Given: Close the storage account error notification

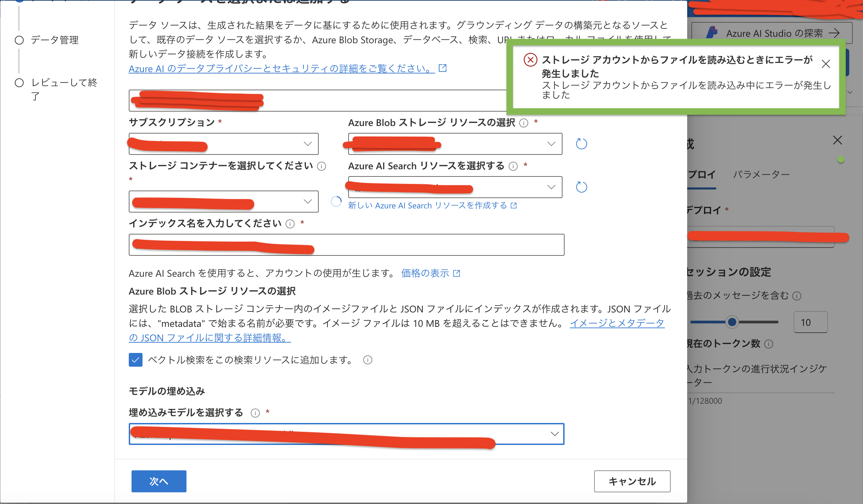Looking at the screenshot, I should click(826, 64).
